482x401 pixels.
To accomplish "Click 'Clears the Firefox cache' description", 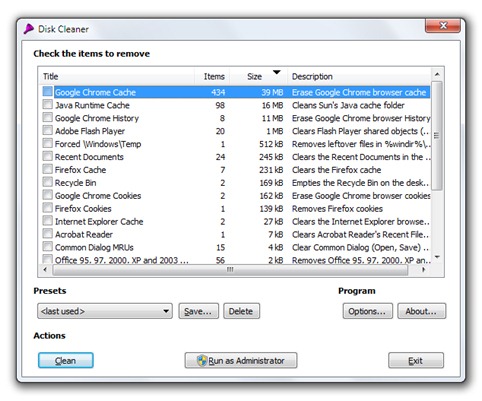I will tap(336, 170).
